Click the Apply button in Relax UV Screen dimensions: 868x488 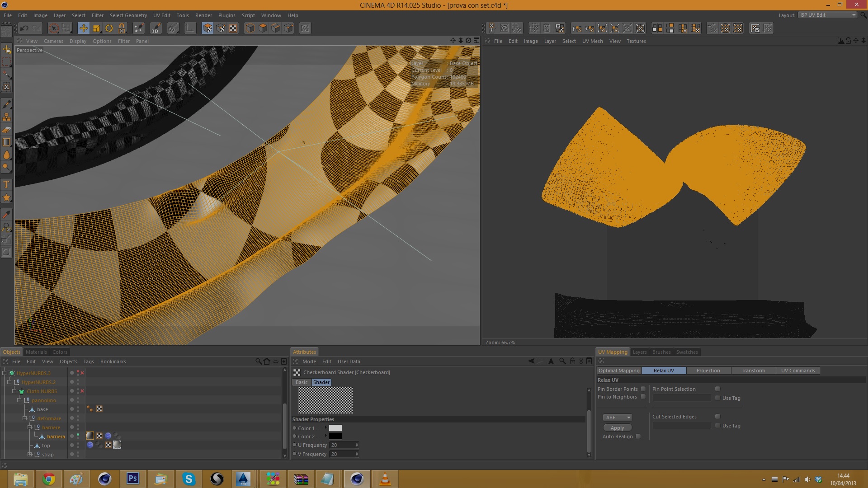click(x=617, y=428)
